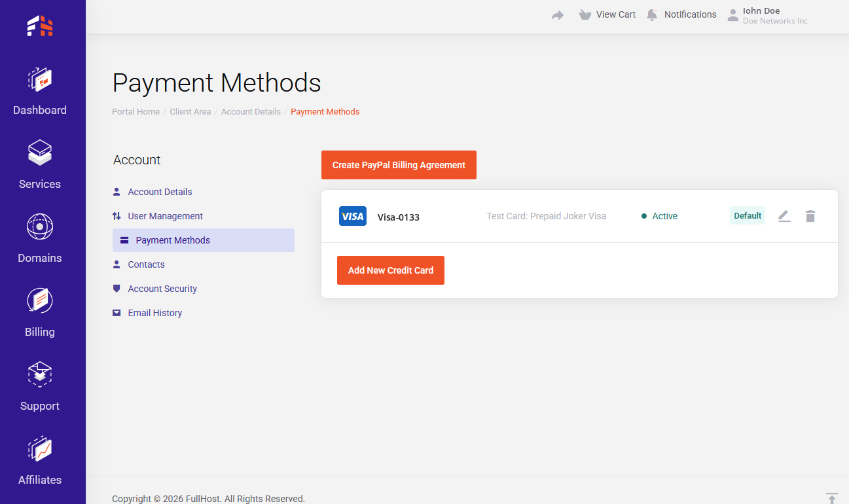Click the Email History envelope icon

click(x=117, y=313)
